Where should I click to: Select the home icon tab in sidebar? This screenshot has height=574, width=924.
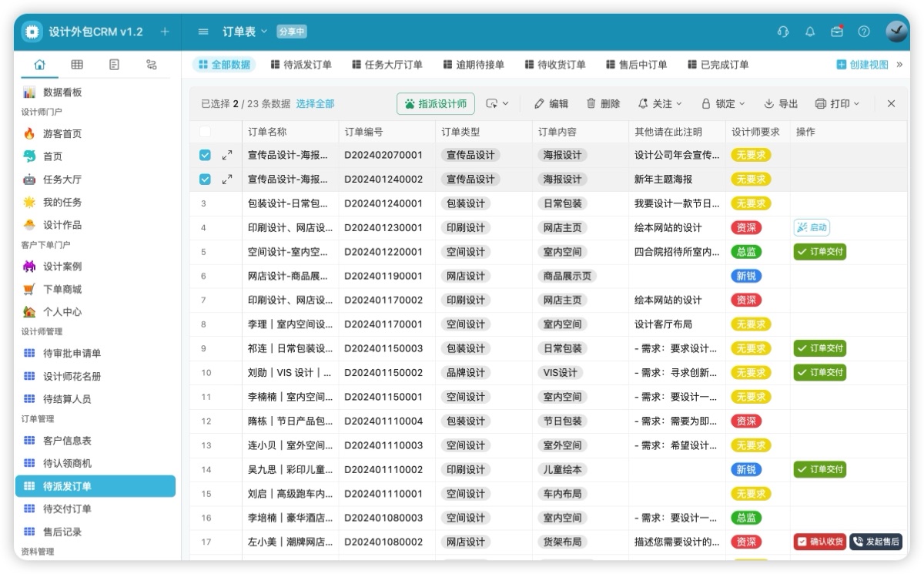tap(40, 65)
